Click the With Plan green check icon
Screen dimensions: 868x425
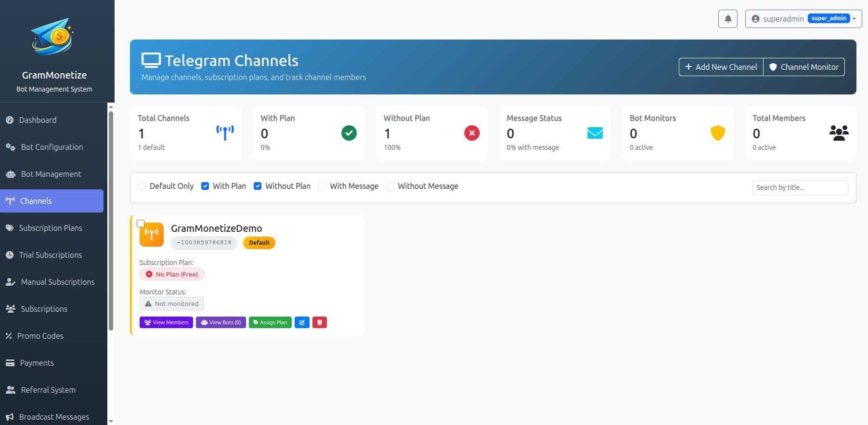[x=349, y=133]
